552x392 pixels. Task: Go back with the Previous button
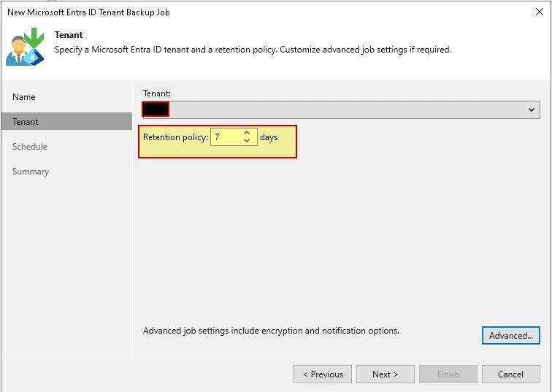[x=323, y=374]
